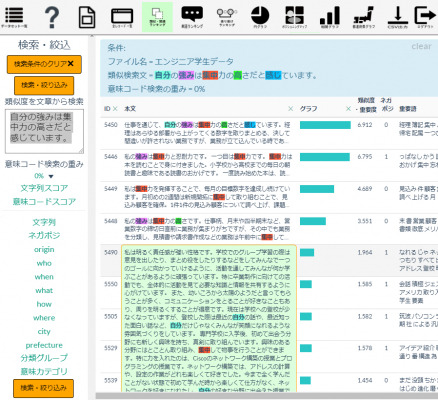Click the CSV download arrow icon
Viewport: 438px width, 400px height.
click(x=398, y=17)
